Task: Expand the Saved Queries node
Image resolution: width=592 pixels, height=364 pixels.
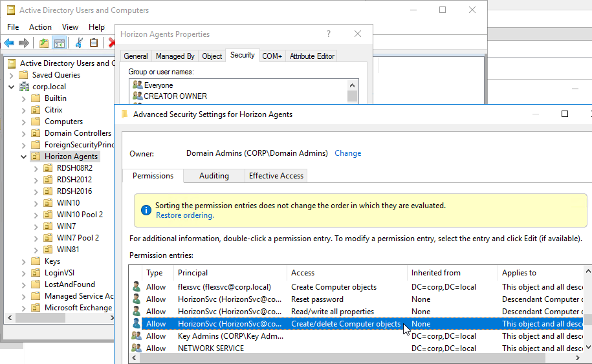Action: pos(12,75)
